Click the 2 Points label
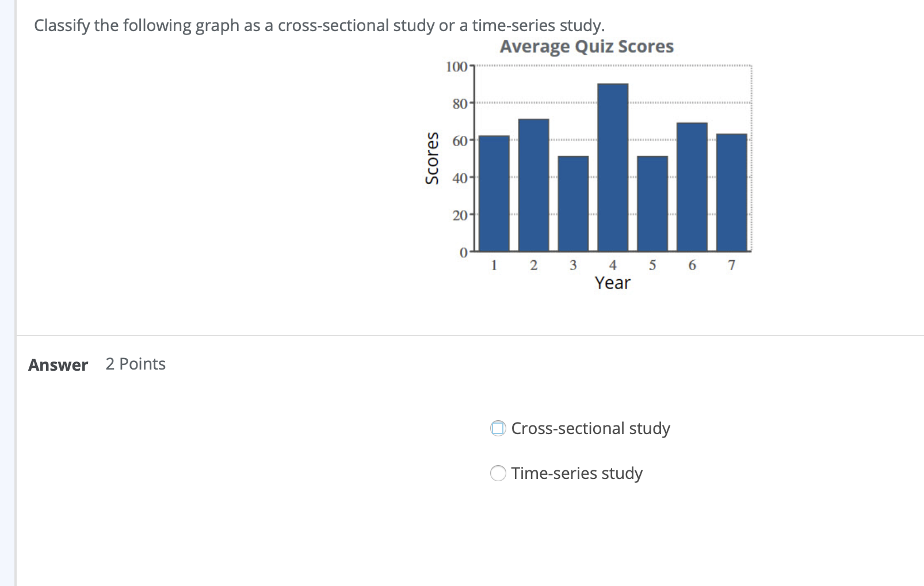924x586 pixels. pos(135,364)
